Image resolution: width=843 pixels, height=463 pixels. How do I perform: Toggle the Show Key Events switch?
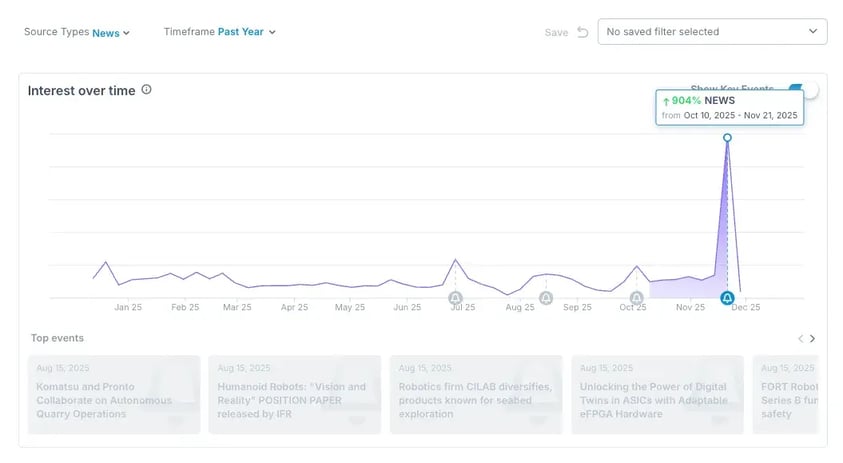click(801, 90)
